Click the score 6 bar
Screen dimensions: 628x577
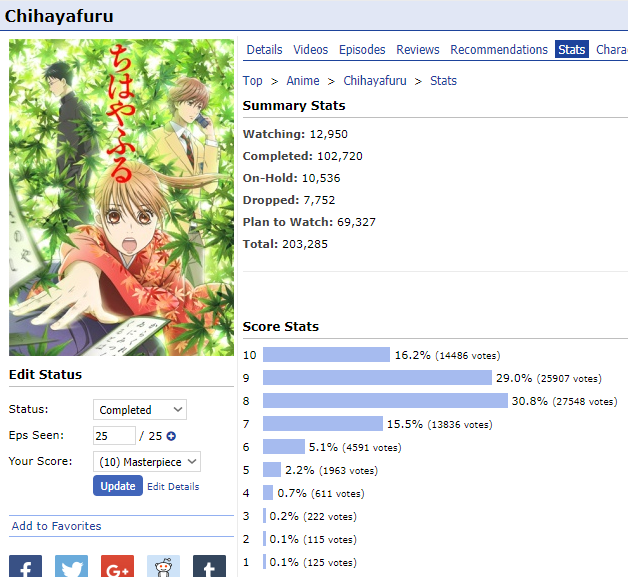284,446
